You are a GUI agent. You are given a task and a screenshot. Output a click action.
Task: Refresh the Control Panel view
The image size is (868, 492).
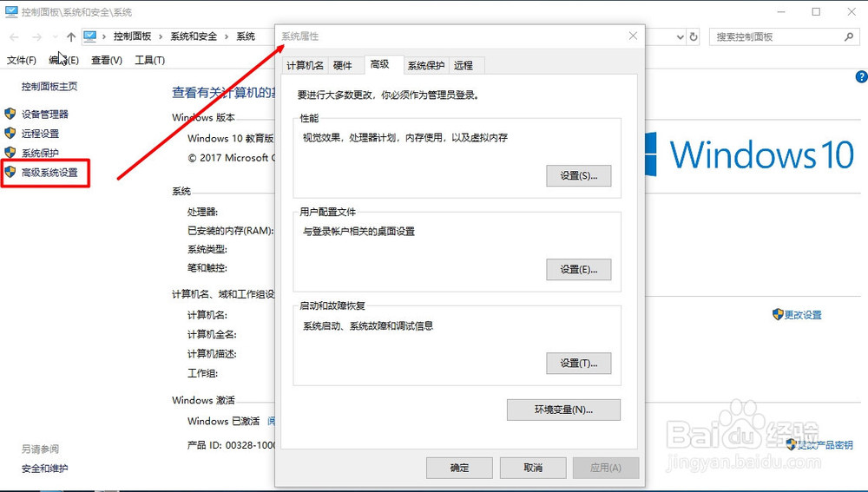click(694, 37)
